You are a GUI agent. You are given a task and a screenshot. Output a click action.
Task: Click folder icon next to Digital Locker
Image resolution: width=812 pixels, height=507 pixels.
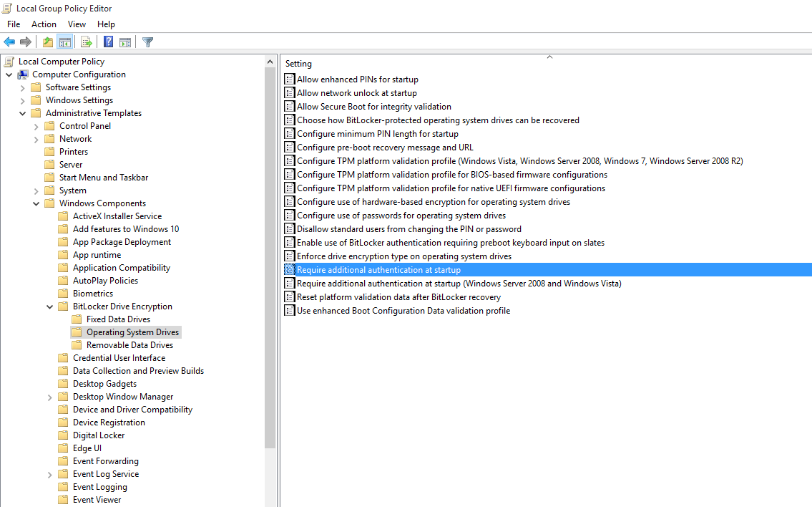pyautogui.click(x=63, y=435)
